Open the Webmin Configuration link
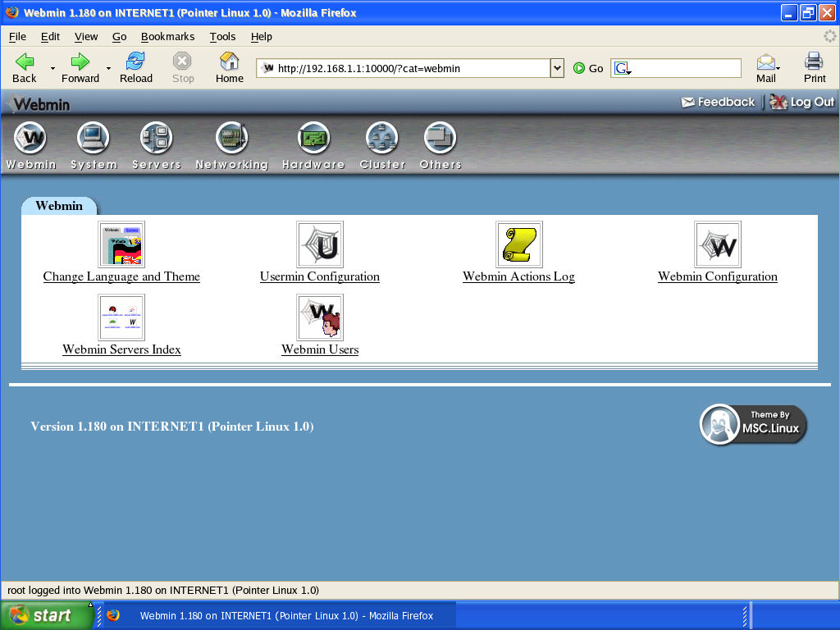 tap(718, 276)
